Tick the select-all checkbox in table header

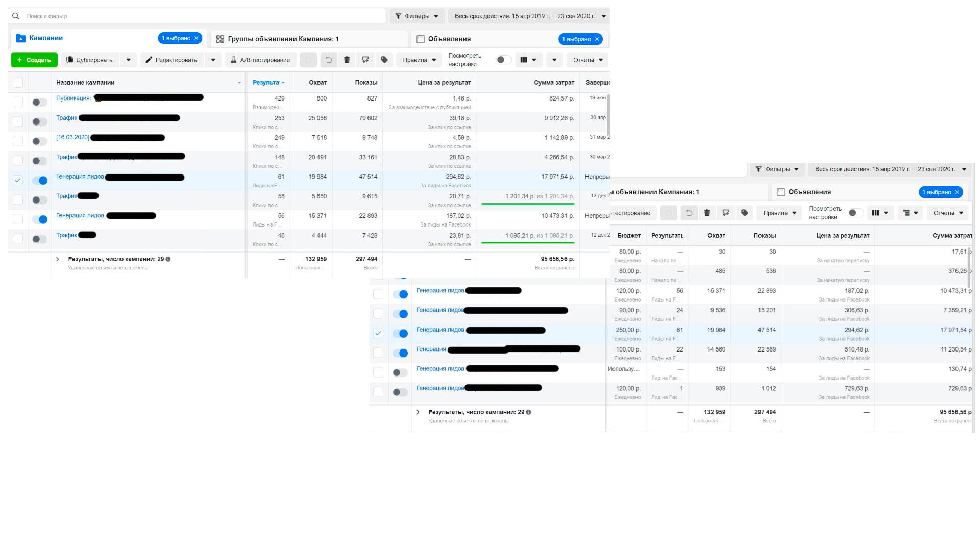click(18, 83)
